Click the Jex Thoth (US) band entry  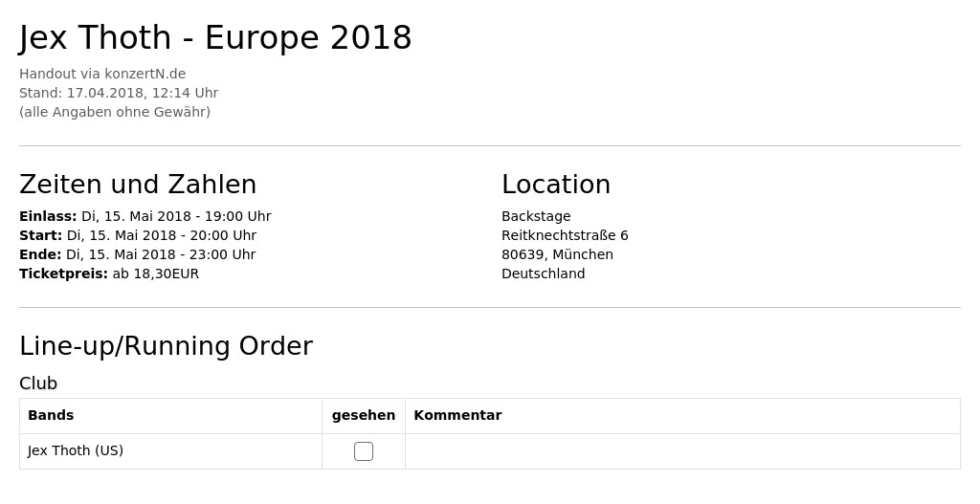pos(76,450)
